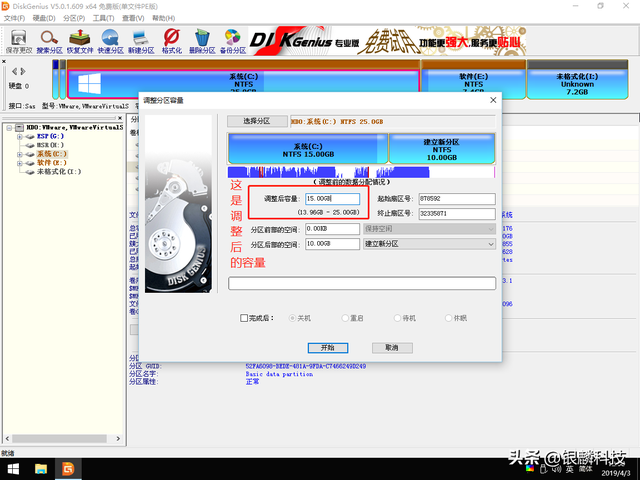The width and height of the screenshot is (640, 480).
Task: Click the DiskGenius taskbar icon
Action: (x=68, y=469)
